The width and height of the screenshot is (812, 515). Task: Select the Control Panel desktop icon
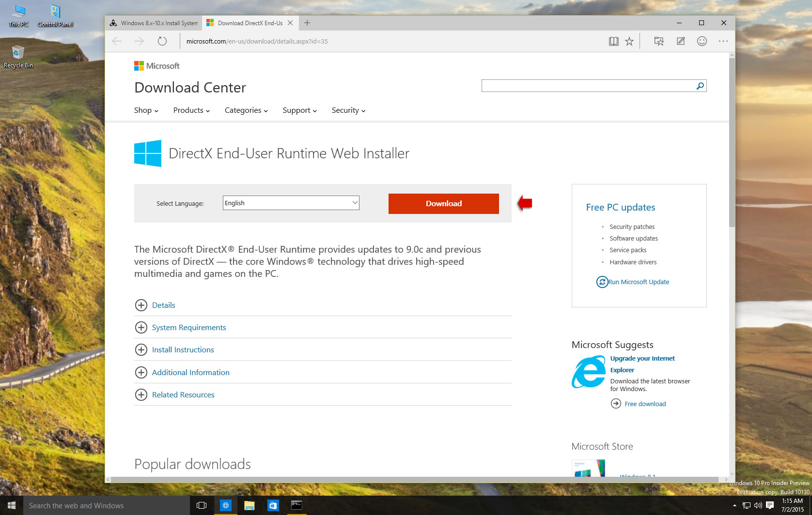pos(55,16)
